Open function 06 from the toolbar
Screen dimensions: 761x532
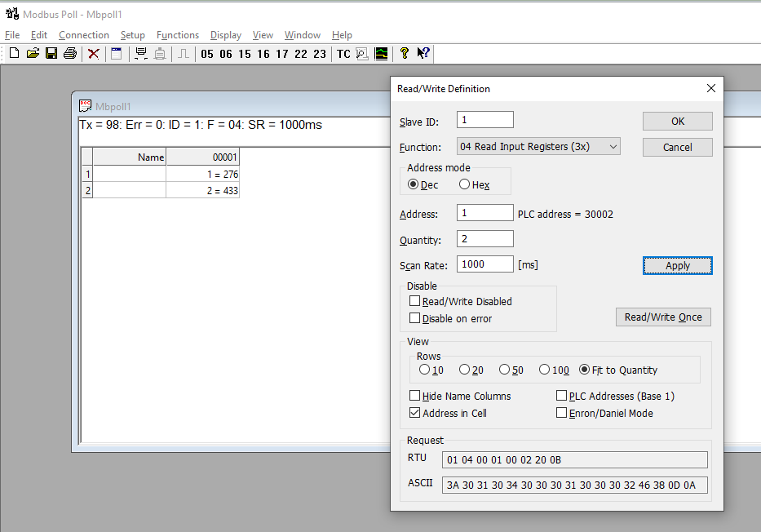226,54
